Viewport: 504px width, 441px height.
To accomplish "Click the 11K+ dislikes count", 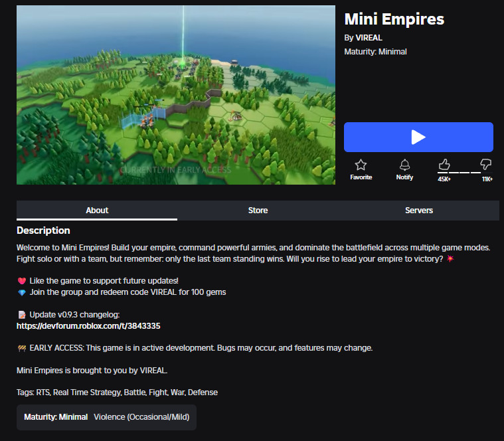I will (x=487, y=179).
